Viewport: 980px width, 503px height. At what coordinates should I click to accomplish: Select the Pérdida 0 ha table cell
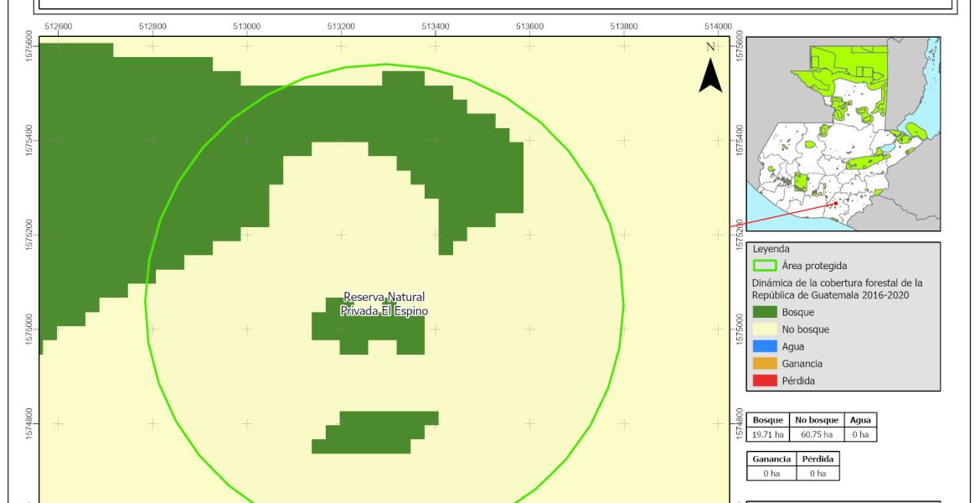point(816,473)
